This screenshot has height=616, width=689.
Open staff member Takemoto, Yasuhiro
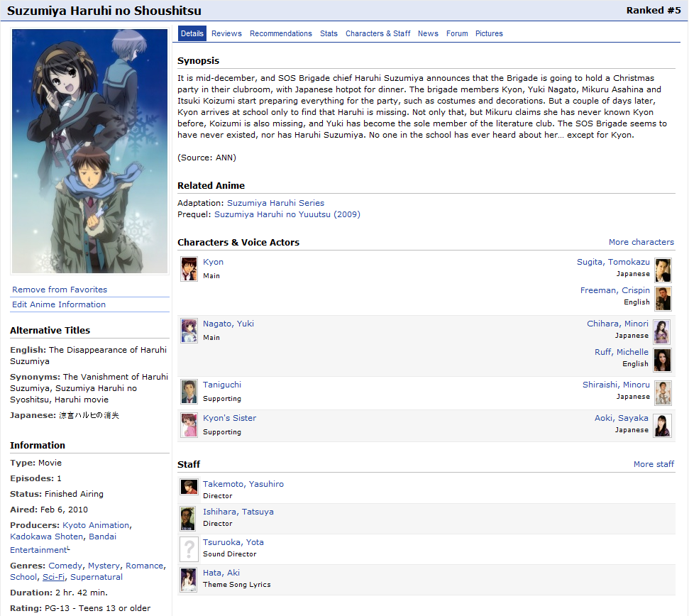click(243, 484)
